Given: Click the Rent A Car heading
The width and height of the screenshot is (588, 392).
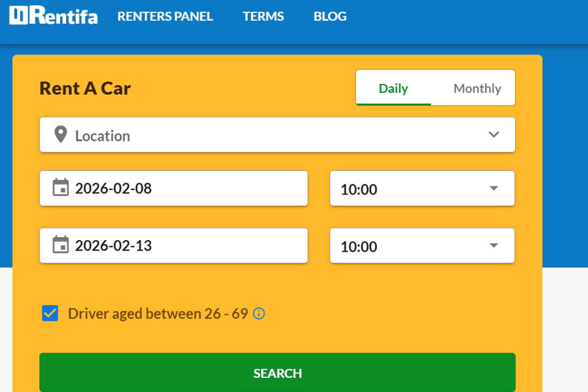Looking at the screenshot, I should click(x=85, y=88).
